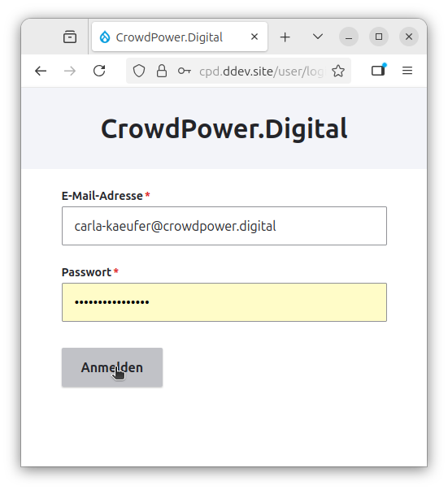Viewport: 448px width, 490px height.
Task: Bookmark this page with star icon
Action: [338, 71]
